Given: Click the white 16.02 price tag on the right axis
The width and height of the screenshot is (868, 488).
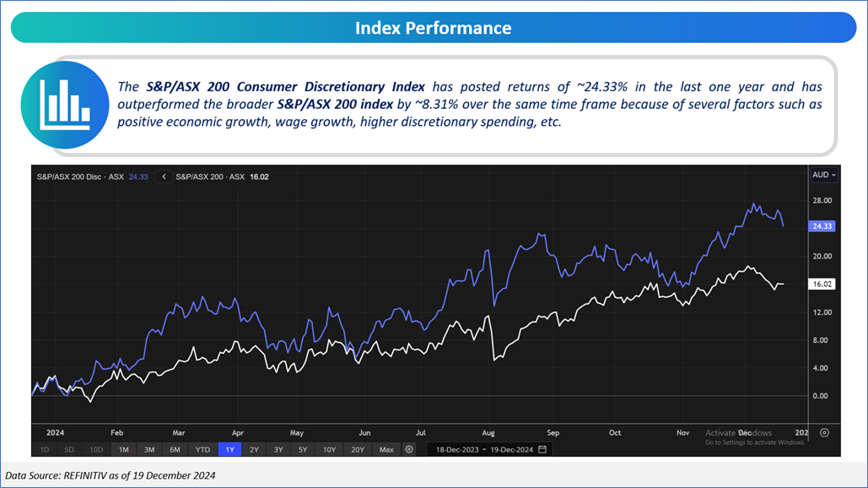Looking at the screenshot, I should click(822, 285).
